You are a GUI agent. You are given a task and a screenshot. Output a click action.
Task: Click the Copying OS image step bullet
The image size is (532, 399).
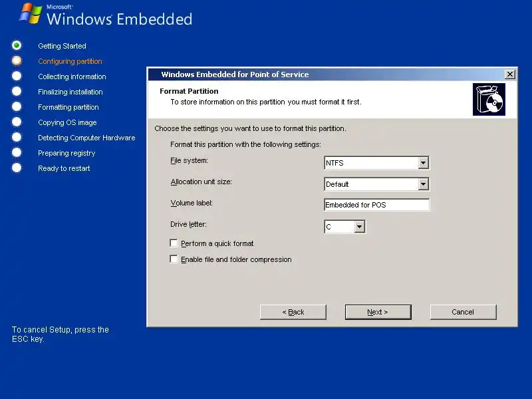pos(17,122)
